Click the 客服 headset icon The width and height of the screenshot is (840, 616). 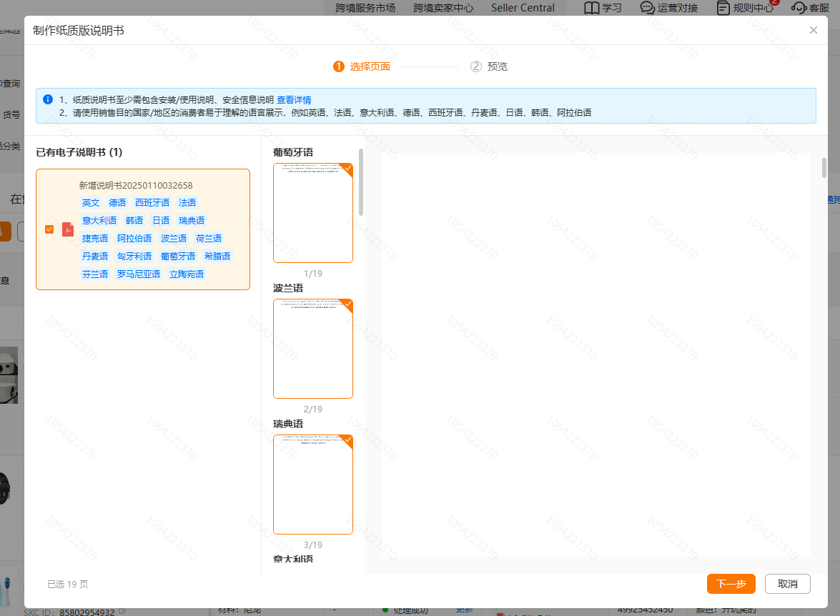click(799, 8)
